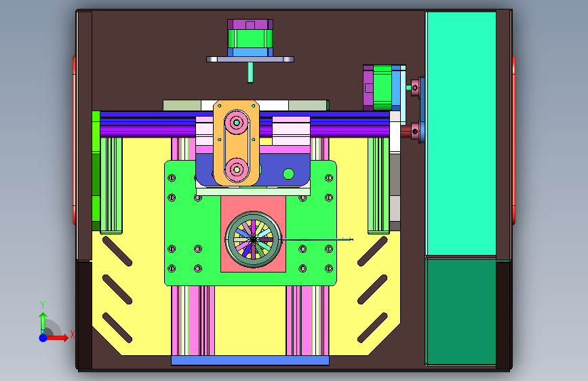
Task: Click the green Y axis arrow of the triad
Action: (x=43, y=323)
